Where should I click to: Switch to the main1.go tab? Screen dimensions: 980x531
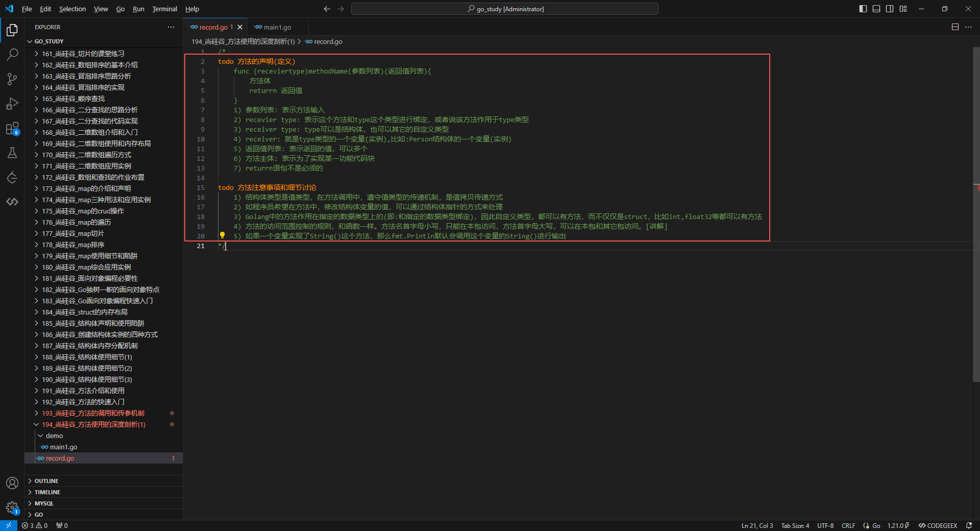click(278, 27)
